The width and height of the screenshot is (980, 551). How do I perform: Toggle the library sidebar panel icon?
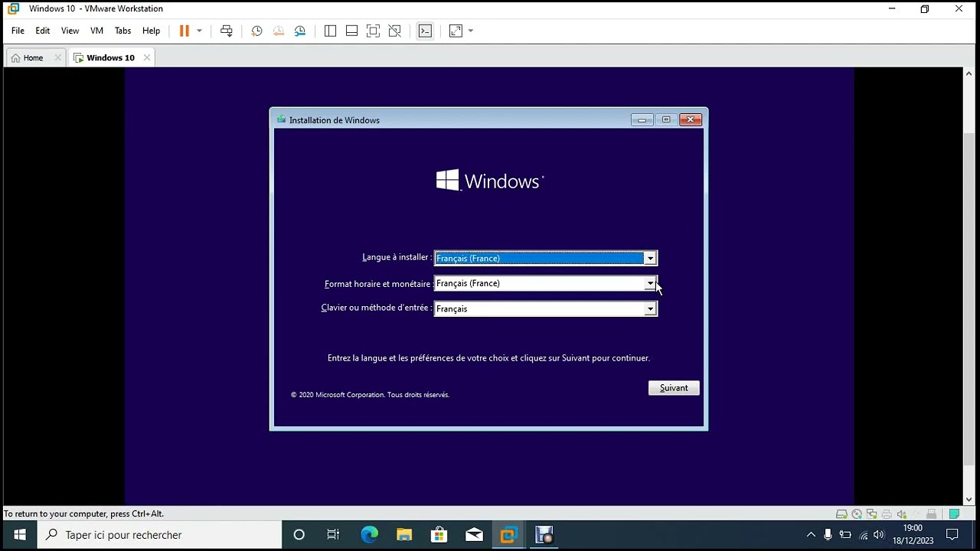tap(331, 31)
